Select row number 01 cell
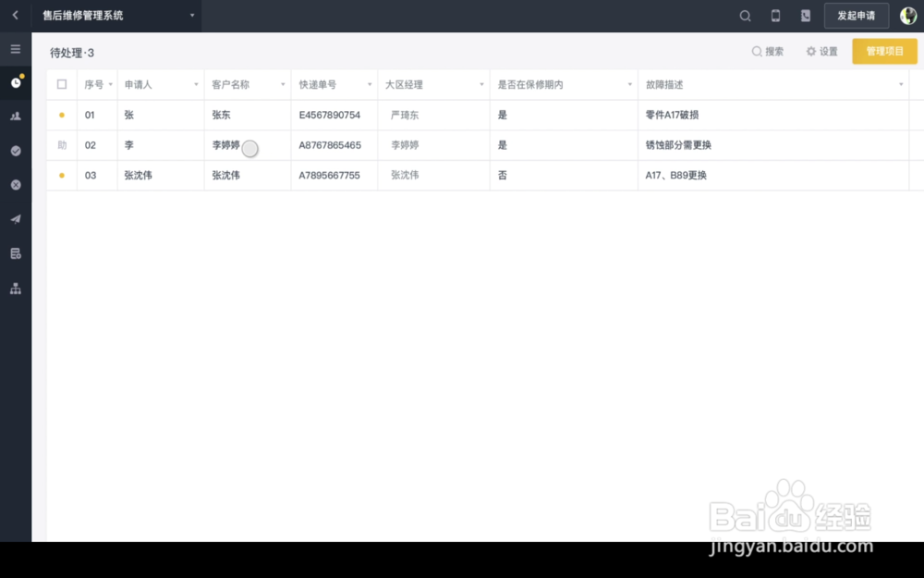Screen dimensions: 924x578 pos(90,115)
